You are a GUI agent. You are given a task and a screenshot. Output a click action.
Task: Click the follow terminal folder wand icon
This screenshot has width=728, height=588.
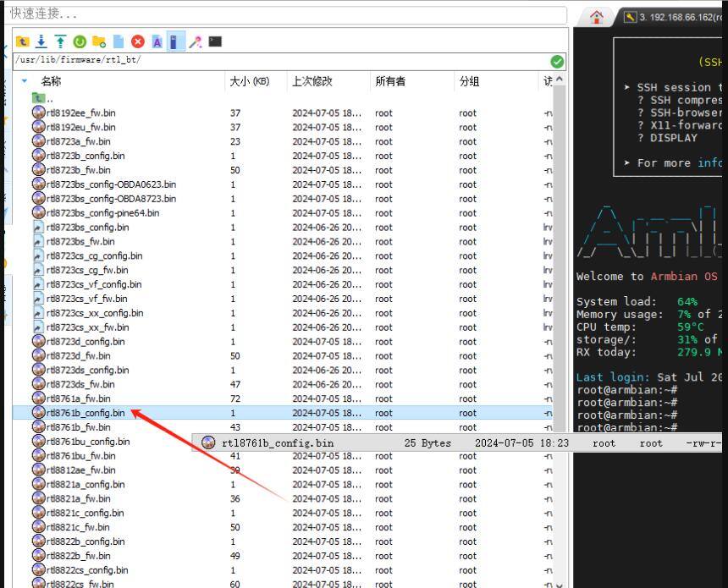point(196,41)
